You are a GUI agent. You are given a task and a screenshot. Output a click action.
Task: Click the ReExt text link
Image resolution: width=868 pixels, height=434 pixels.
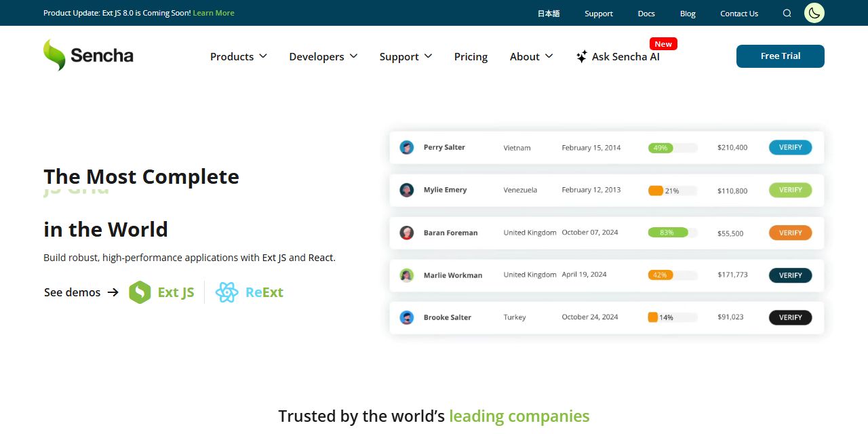[x=264, y=292]
